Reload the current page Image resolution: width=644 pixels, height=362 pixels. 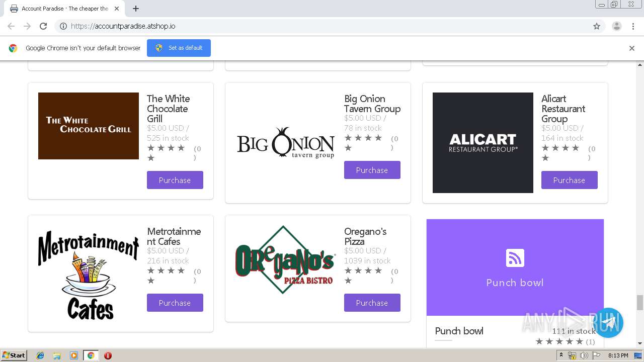pos(43,26)
